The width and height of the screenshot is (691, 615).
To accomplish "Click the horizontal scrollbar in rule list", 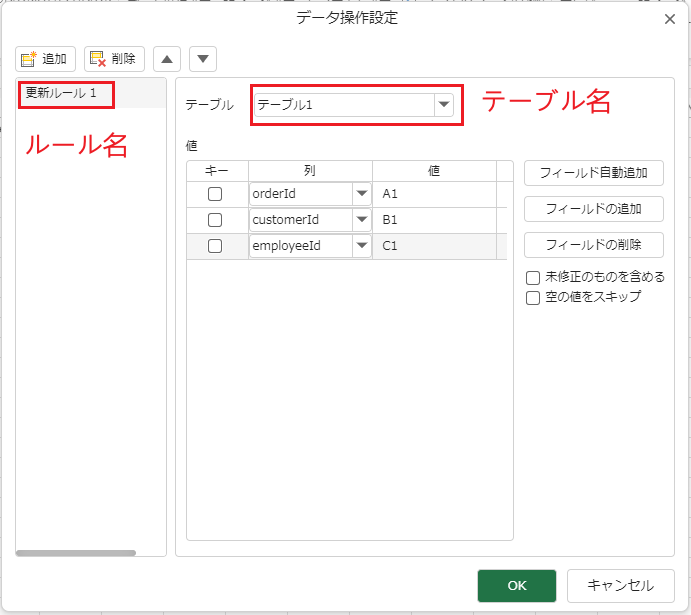I will 76,552.
